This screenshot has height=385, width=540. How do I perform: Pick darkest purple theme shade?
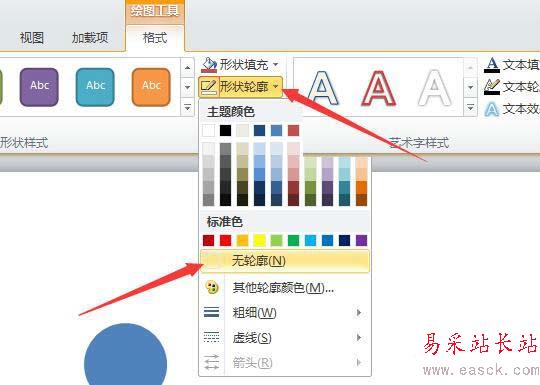327,200
